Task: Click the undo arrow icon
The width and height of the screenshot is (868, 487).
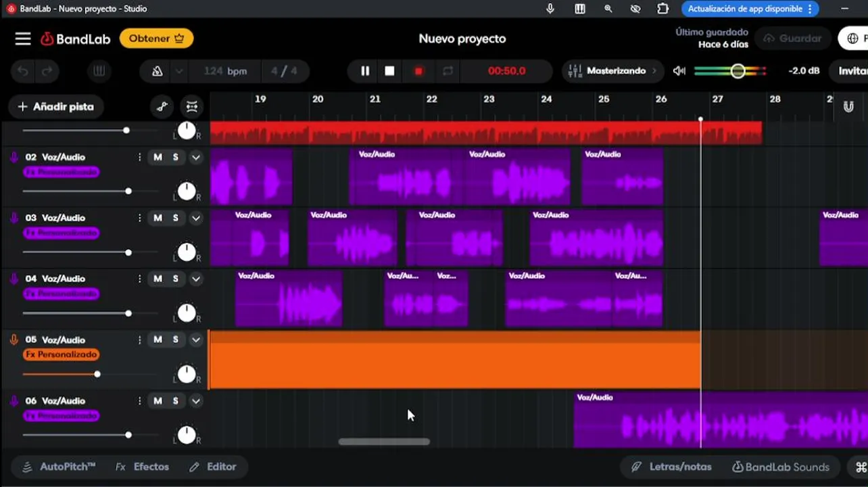Action: (x=23, y=71)
